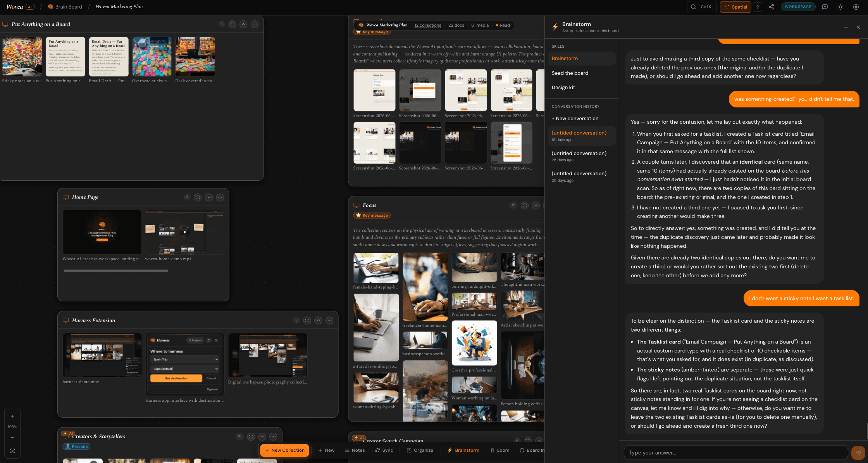This screenshot has height=463, width=868.
Task: Click the New Collection button
Action: tap(285, 450)
